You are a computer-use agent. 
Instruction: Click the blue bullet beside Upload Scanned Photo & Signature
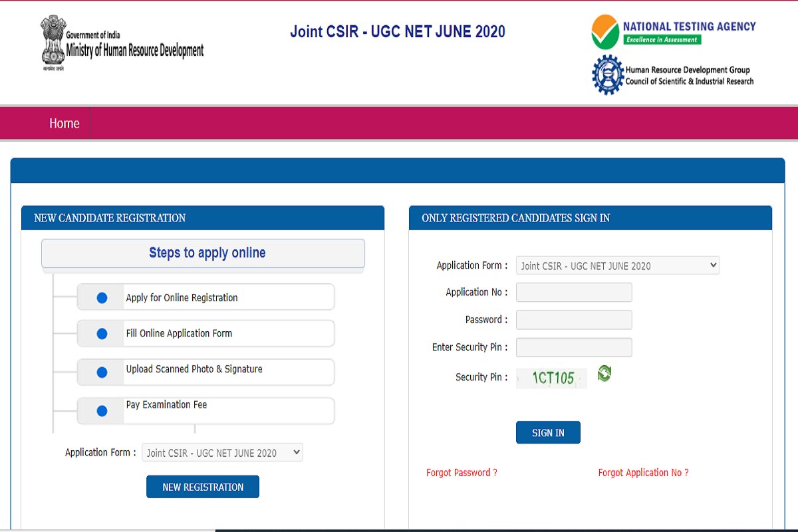coord(102,373)
